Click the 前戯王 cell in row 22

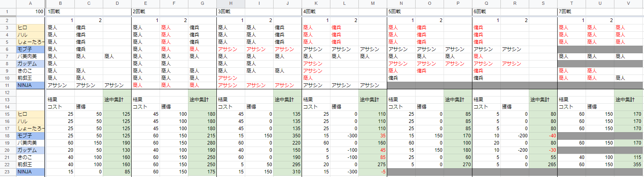(30, 165)
